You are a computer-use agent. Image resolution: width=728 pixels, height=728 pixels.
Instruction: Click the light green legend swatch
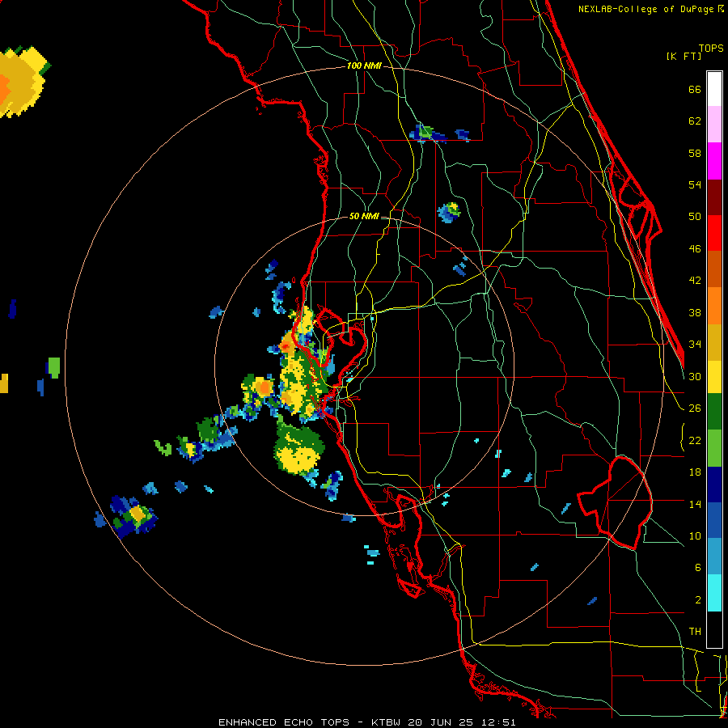pos(714,448)
